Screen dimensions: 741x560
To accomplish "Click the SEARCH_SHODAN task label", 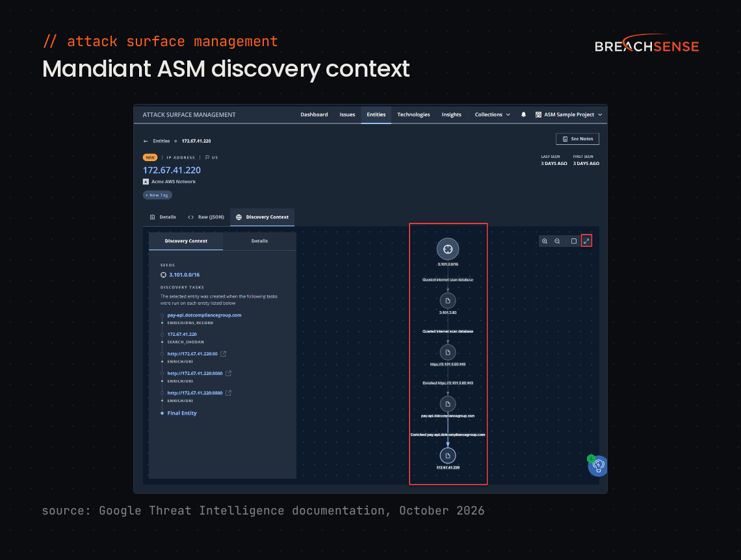I will [186, 342].
